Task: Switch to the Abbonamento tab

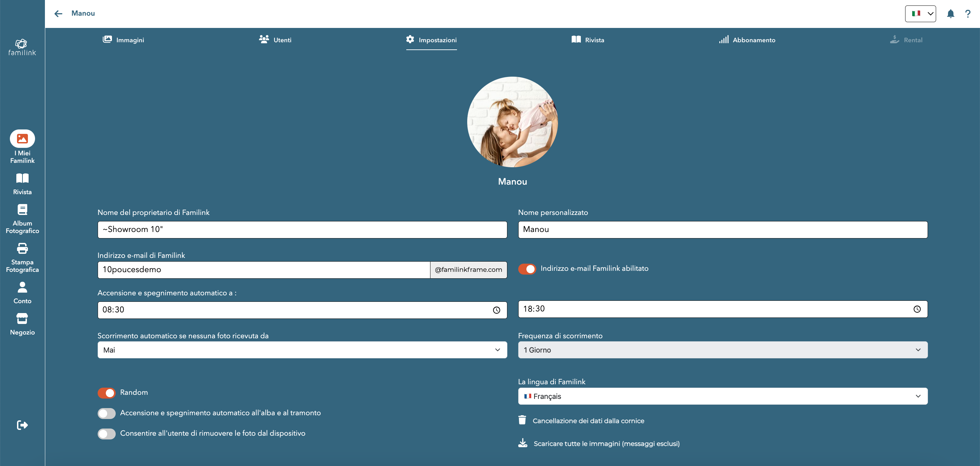Action: (x=747, y=40)
